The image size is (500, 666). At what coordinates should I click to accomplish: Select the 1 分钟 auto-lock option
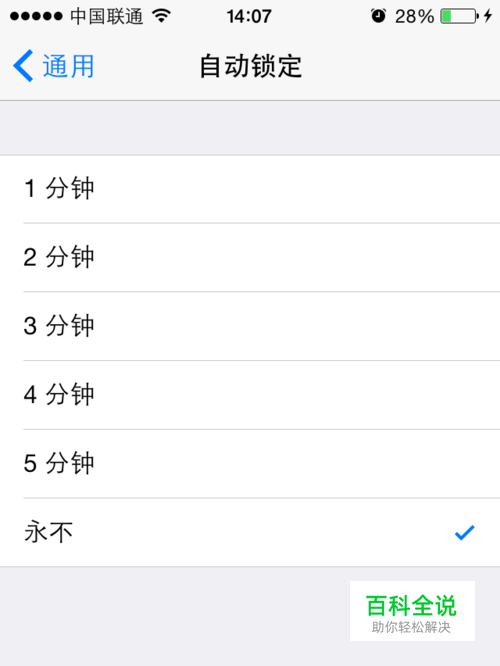coord(250,189)
